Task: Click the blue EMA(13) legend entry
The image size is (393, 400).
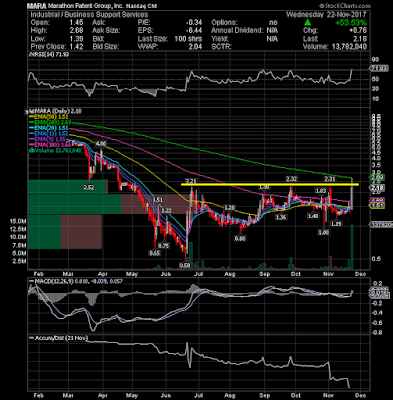Action: [49, 134]
